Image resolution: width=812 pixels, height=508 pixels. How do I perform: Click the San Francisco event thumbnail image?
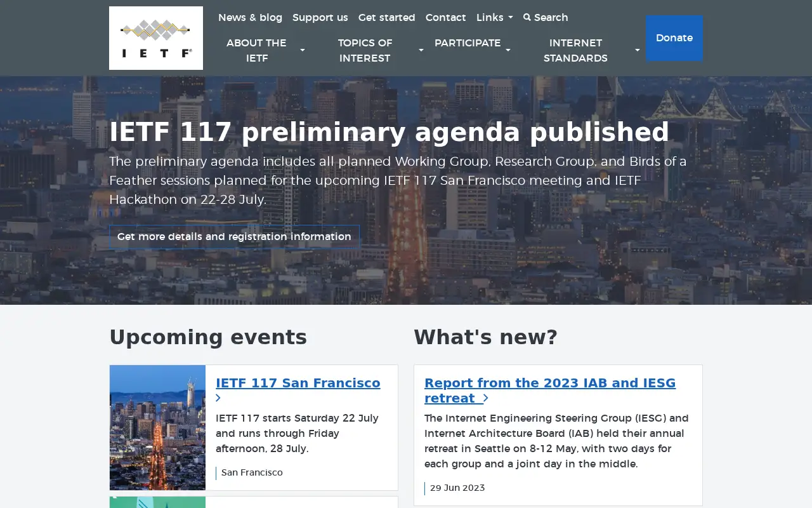(157, 427)
